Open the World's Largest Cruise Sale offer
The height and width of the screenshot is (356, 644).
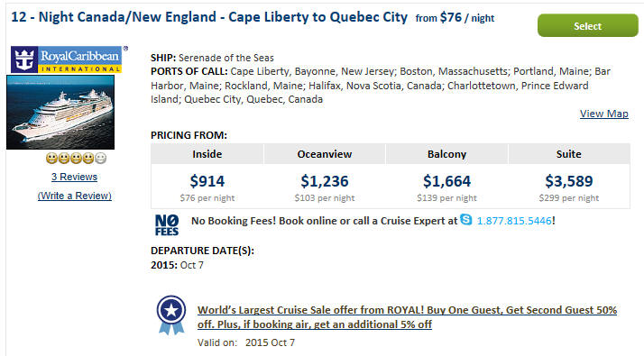pyautogui.click(x=407, y=317)
